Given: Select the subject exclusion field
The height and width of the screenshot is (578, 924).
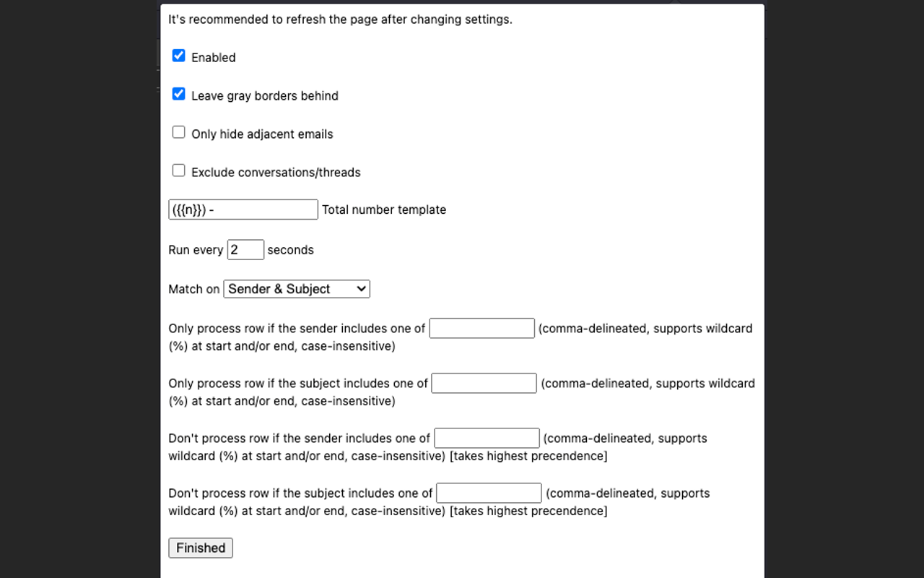Looking at the screenshot, I should coord(488,492).
